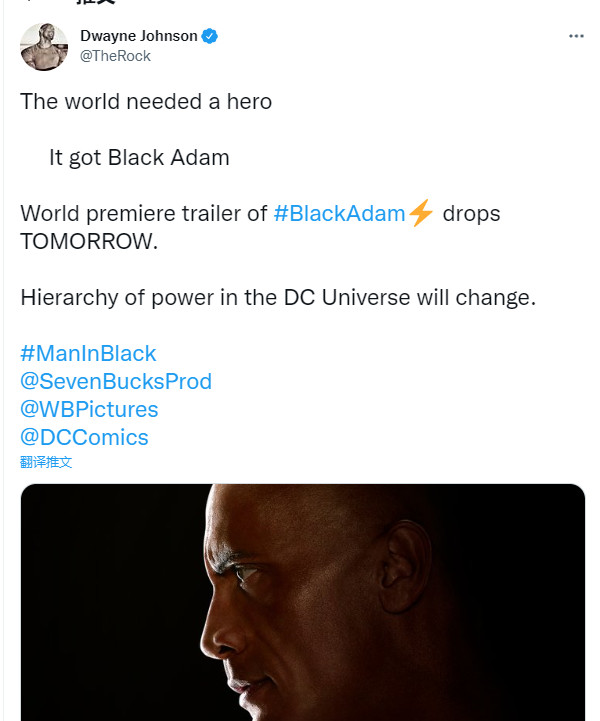Viewport: 600px width, 721px height.
Task: Click the 'It got Black Adam' line
Action: [x=139, y=157]
